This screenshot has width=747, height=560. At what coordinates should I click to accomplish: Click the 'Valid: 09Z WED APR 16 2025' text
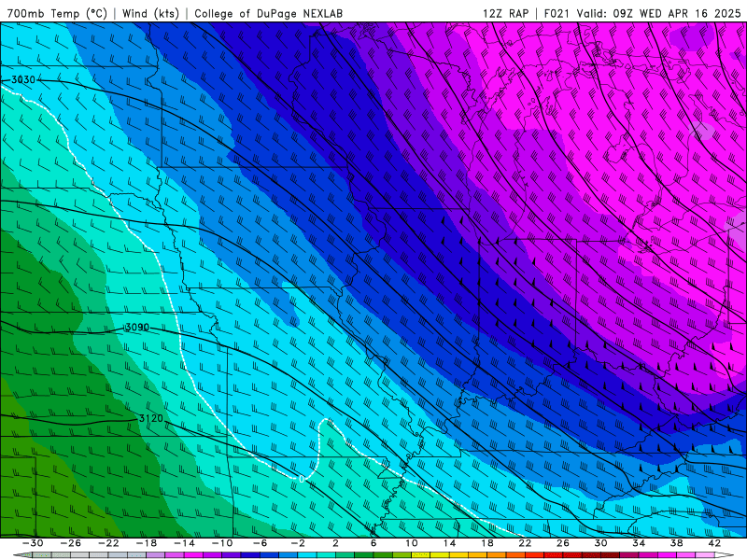[x=659, y=13]
